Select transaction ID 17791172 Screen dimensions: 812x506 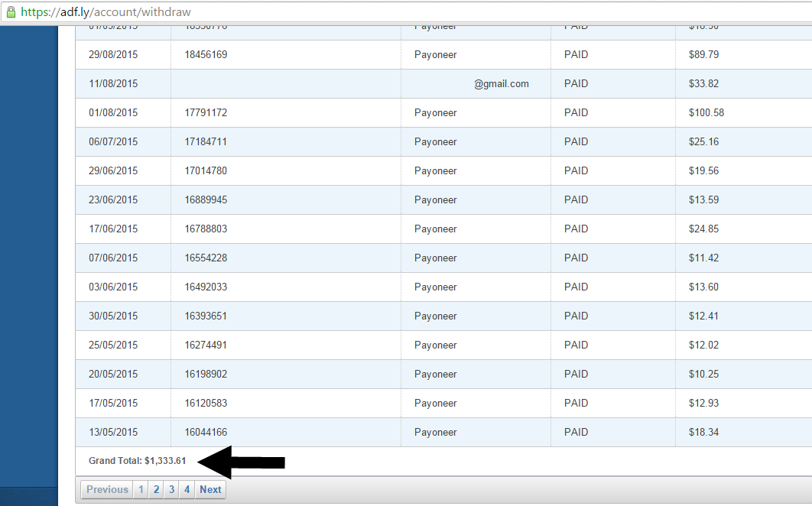(206, 112)
